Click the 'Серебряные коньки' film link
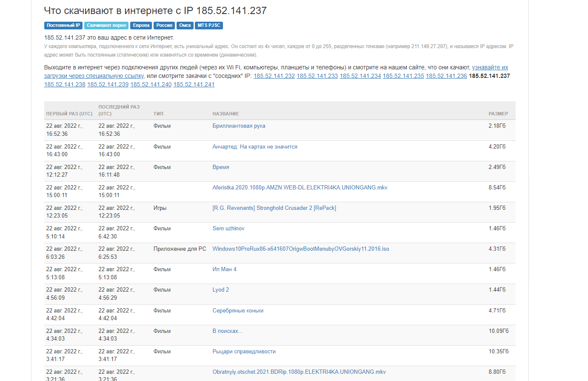 point(238,311)
